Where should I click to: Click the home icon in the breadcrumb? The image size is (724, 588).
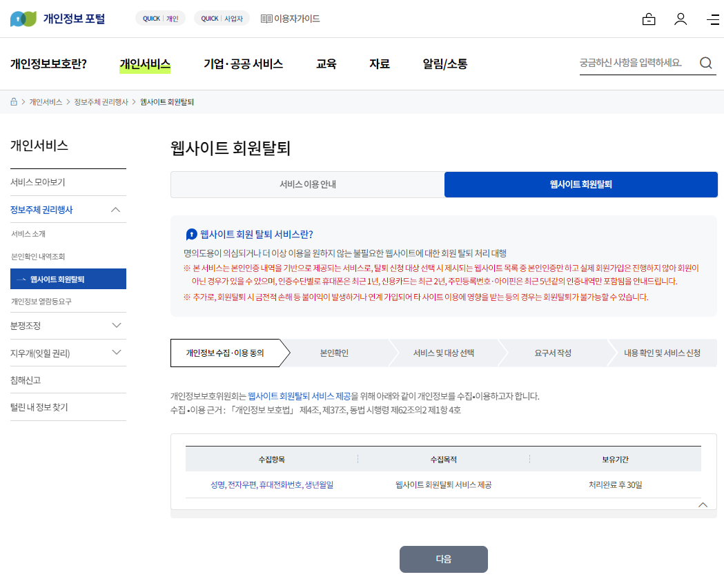pos(13,101)
